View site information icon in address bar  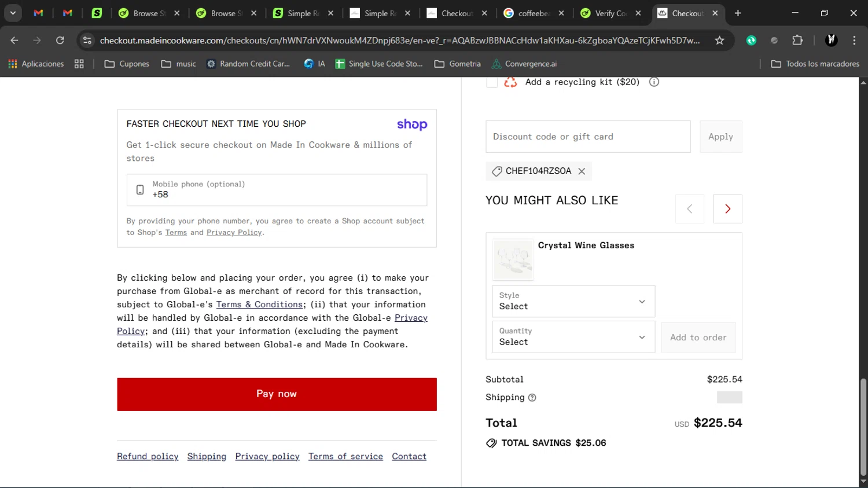pyautogui.click(x=87, y=40)
